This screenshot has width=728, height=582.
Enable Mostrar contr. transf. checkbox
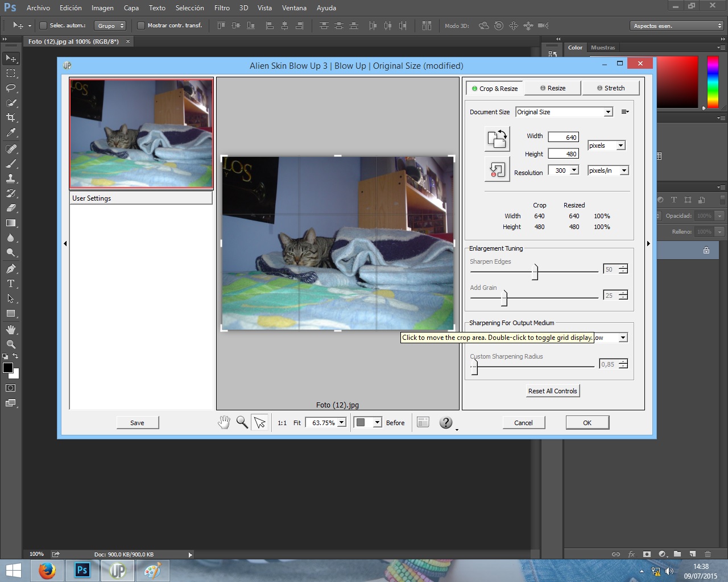(x=140, y=26)
